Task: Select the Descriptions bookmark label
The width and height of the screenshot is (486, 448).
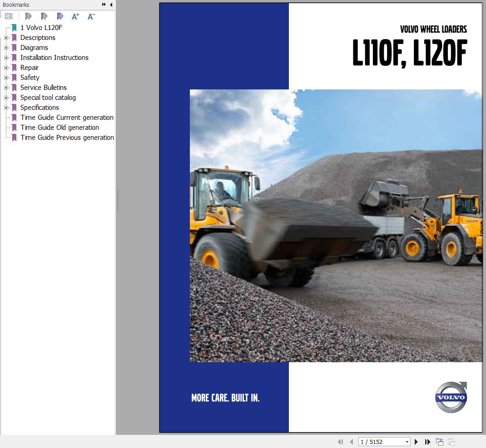Action: pyautogui.click(x=38, y=38)
